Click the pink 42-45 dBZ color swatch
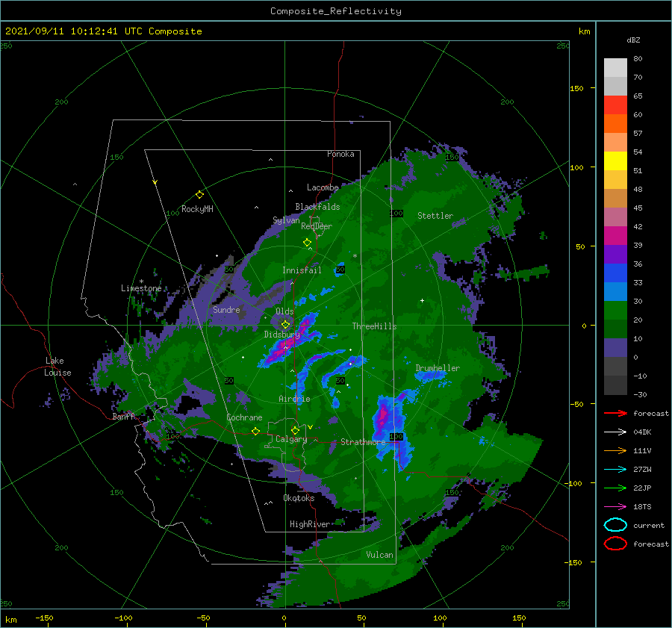 tap(615, 217)
